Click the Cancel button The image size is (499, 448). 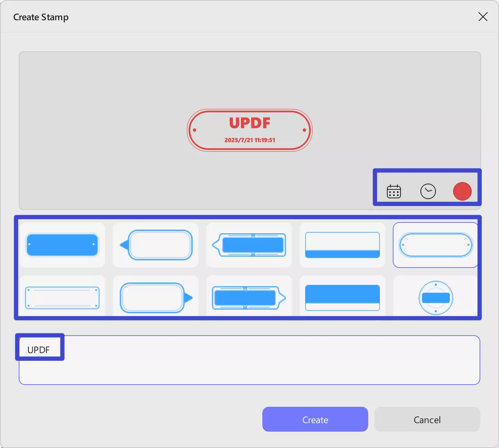click(427, 419)
